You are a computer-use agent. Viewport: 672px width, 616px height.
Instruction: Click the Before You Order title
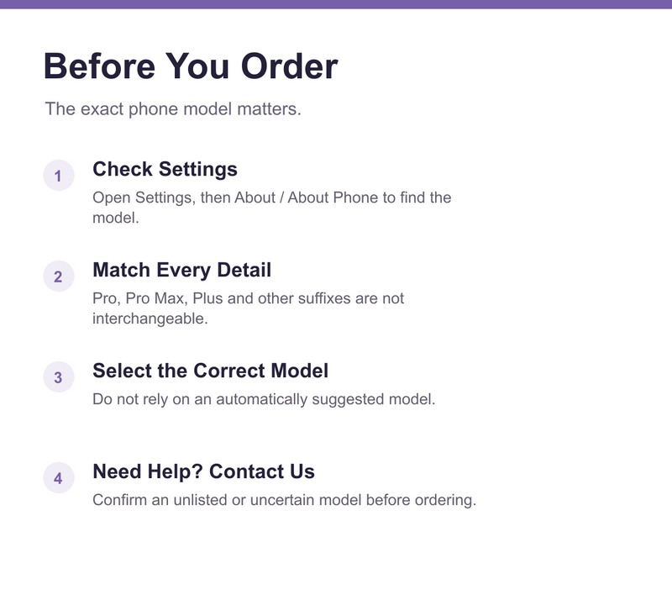tap(191, 66)
